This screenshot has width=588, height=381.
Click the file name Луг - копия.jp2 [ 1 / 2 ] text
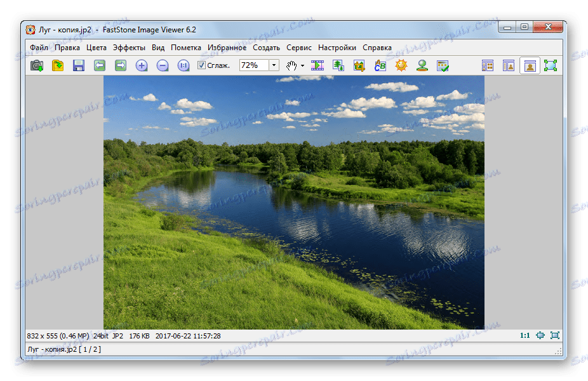pos(64,349)
